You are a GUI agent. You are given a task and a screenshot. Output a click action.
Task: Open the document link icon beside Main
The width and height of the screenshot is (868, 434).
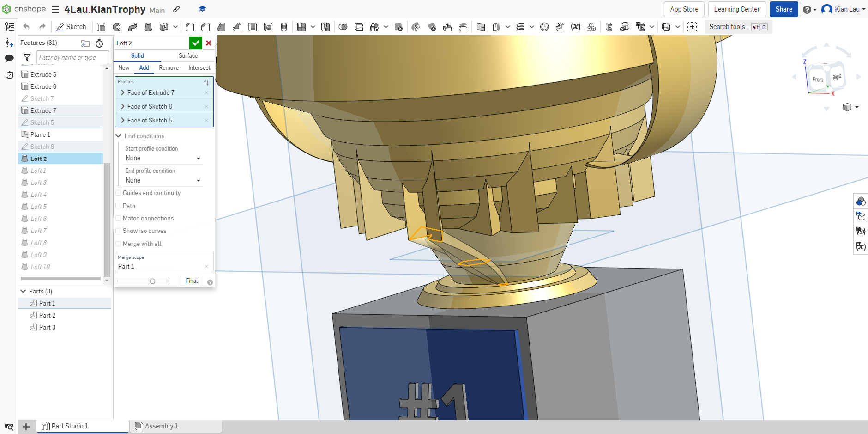pyautogui.click(x=176, y=9)
